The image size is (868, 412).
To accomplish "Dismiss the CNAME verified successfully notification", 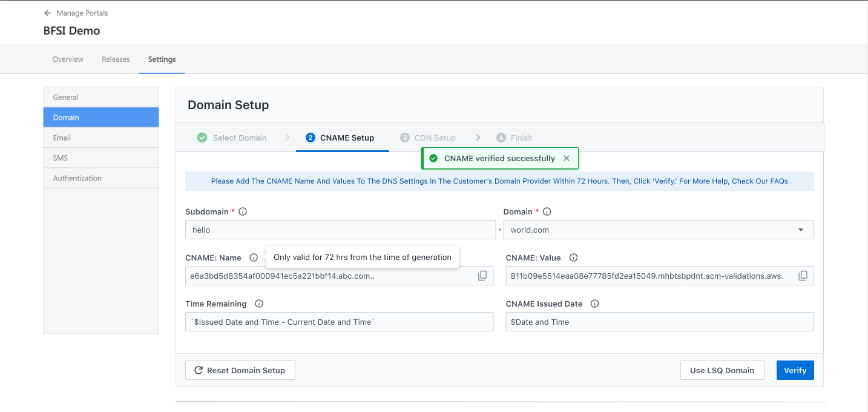I will (567, 158).
